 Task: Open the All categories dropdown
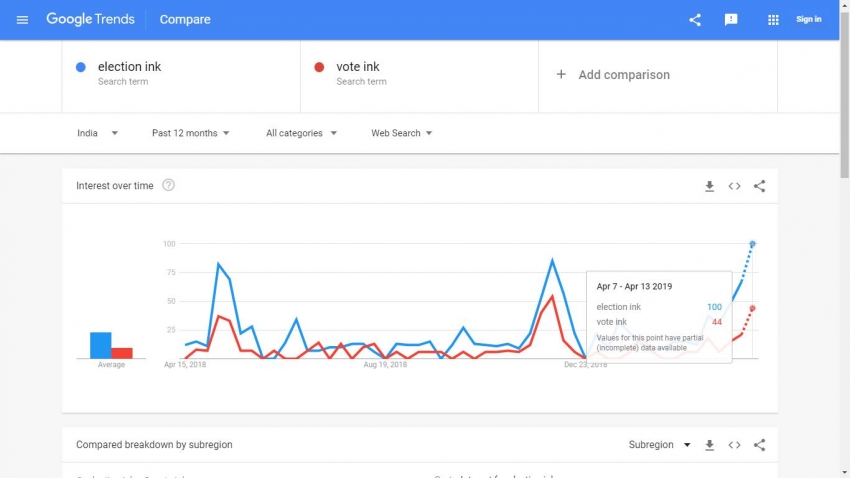(301, 133)
